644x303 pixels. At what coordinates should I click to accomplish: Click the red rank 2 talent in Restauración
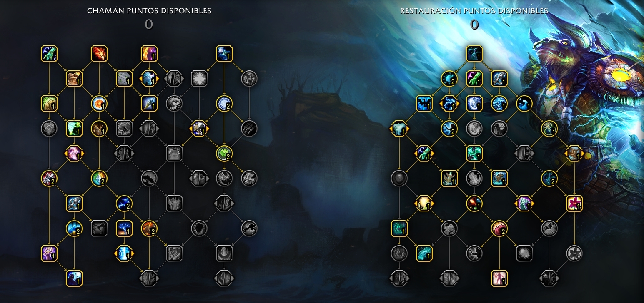tap(499, 228)
